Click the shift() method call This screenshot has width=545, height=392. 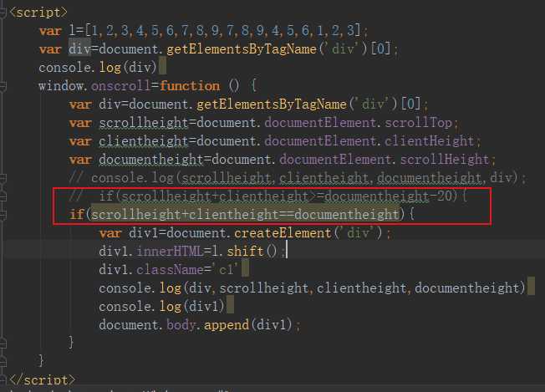[252, 252]
